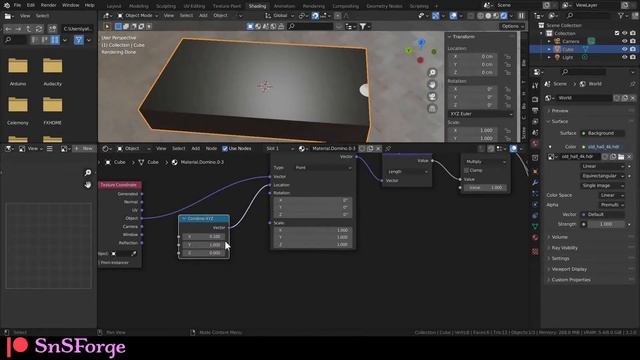Open the 3D viewport Object menu

[x=220, y=16]
